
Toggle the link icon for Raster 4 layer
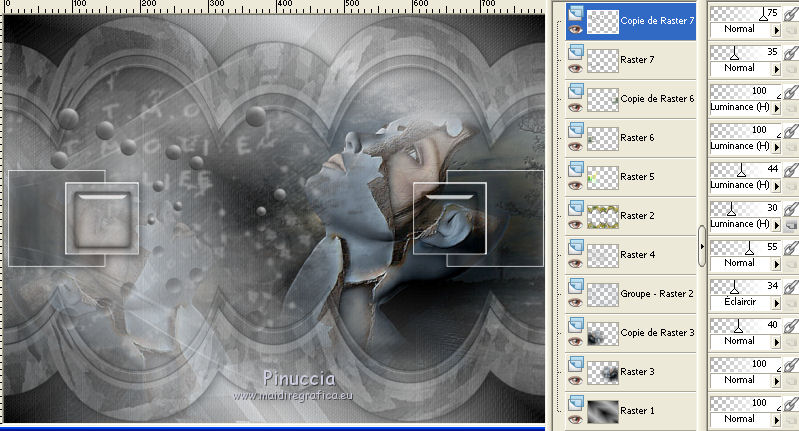tap(791, 249)
